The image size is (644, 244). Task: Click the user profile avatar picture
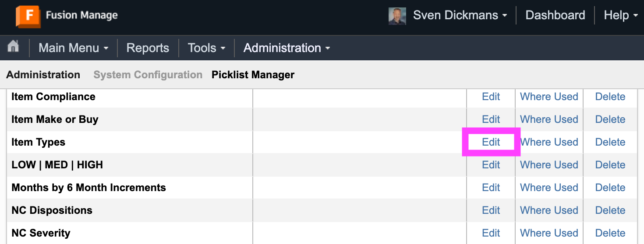[x=397, y=16]
